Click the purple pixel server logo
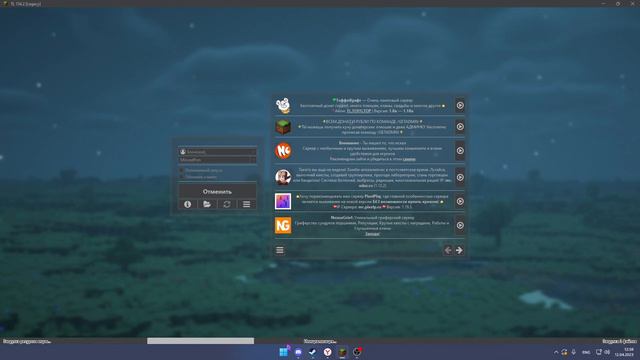640x360 pixels. click(x=283, y=201)
